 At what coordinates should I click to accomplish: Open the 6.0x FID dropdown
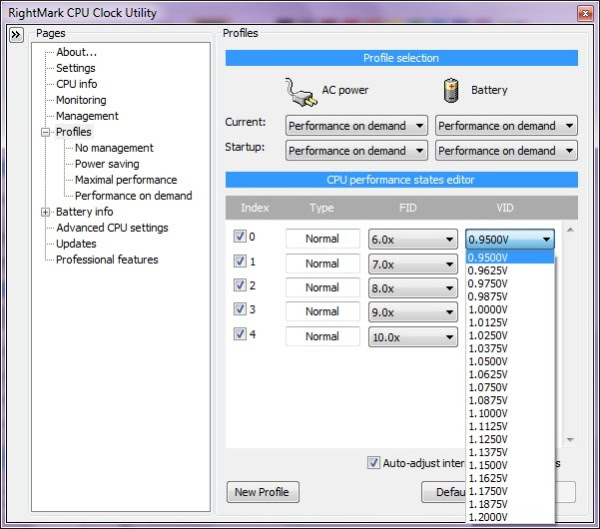413,240
